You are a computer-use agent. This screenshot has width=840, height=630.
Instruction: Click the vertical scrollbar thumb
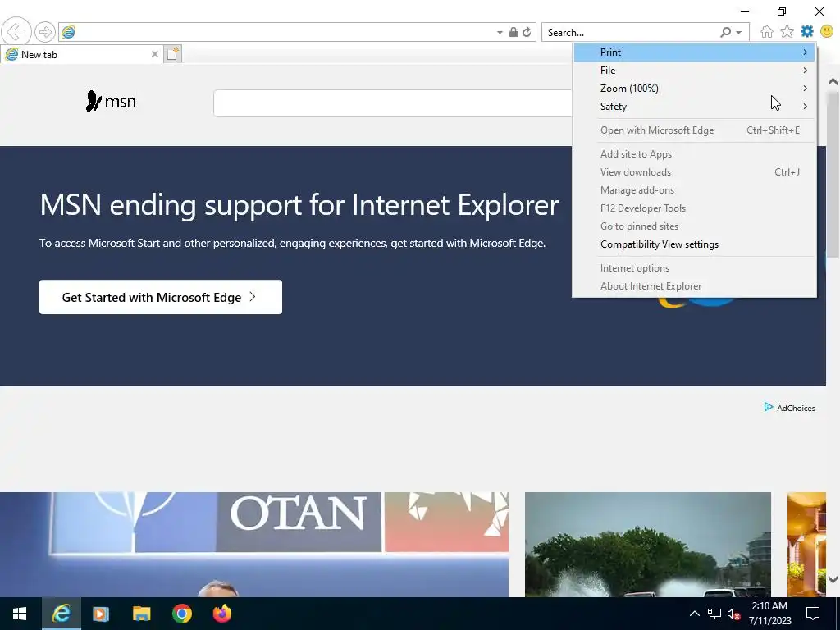[x=833, y=177]
